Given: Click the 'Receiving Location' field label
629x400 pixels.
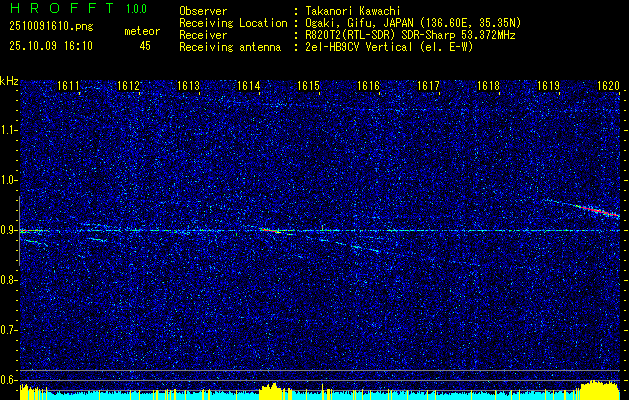Looking at the screenshot, I should coord(233,23).
